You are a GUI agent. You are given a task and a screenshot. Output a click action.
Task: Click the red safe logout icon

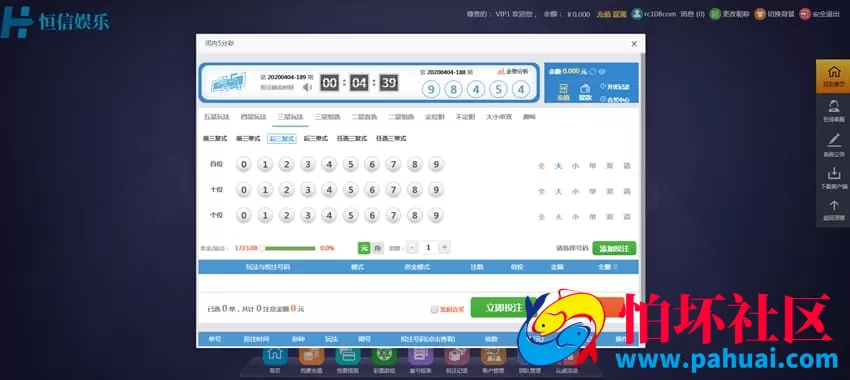[805, 14]
